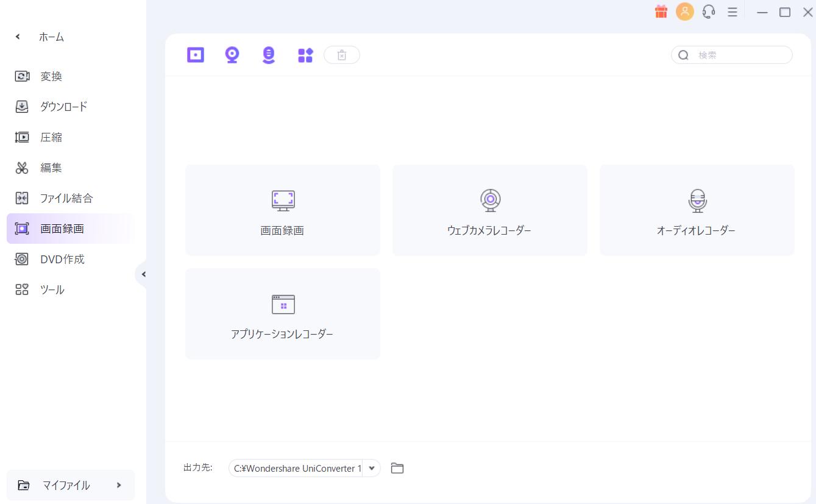This screenshot has width=816, height=504.
Task: Open the ツール section in the sidebar
Action: tap(71, 289)
